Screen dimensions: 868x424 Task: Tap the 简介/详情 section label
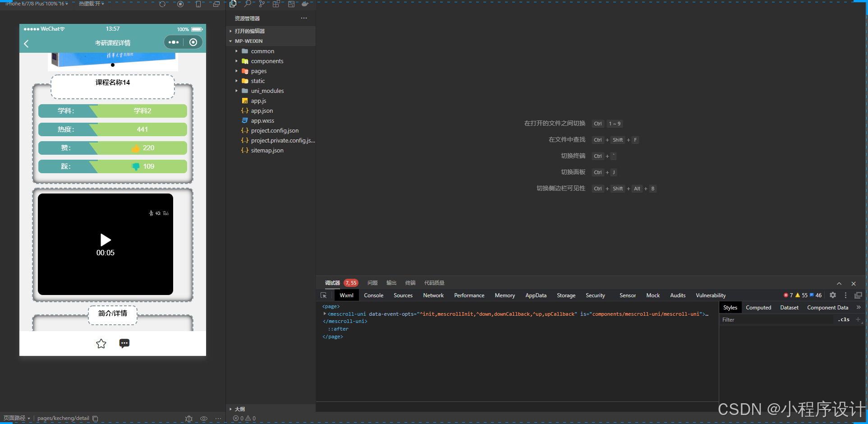tap(113, 314)
